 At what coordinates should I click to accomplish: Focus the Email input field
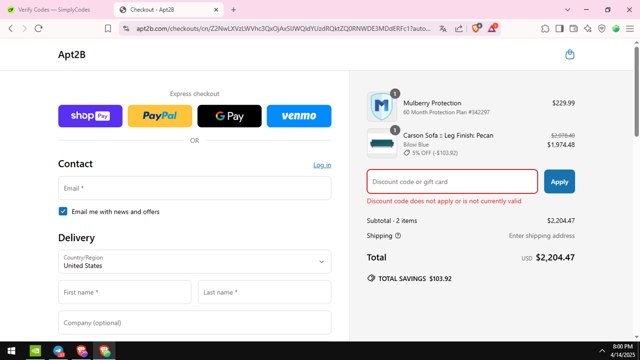195,188
